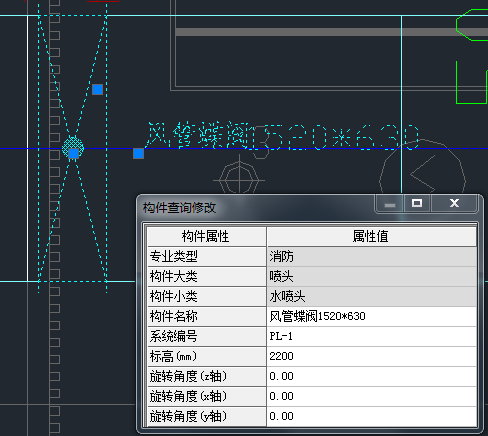
Task: Close the 构件查询修改 dialog
Action: [454, 203]
